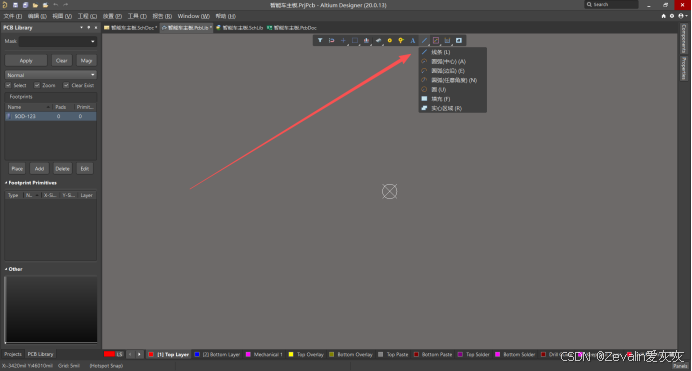This screenshot has width=692, height=371.
Task: Click the Edit footprint button
Action: [85, 169]
